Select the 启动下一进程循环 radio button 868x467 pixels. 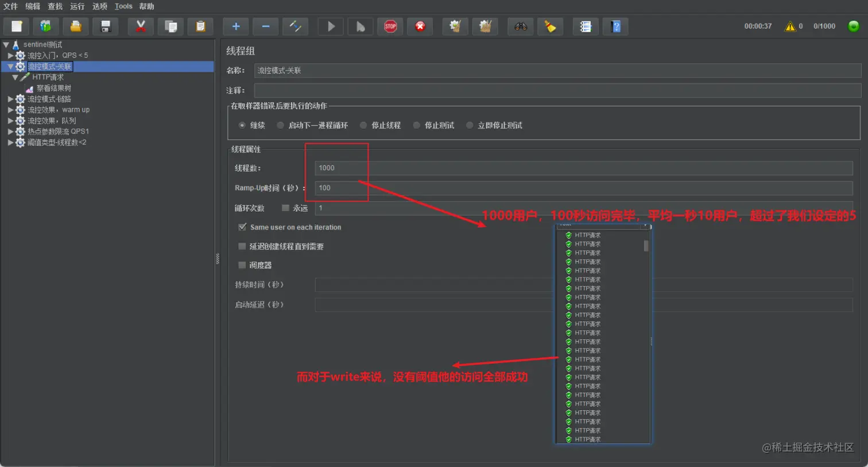(280, 125)
